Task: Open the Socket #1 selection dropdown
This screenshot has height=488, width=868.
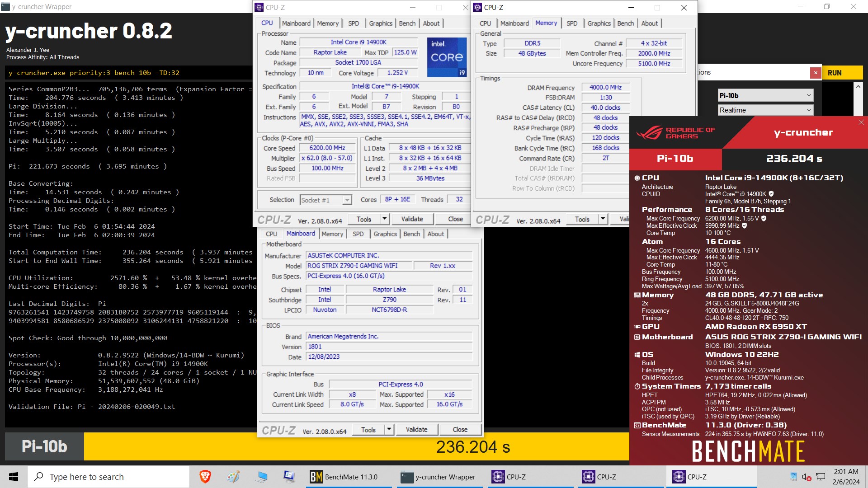Action: tap(326, 200)
